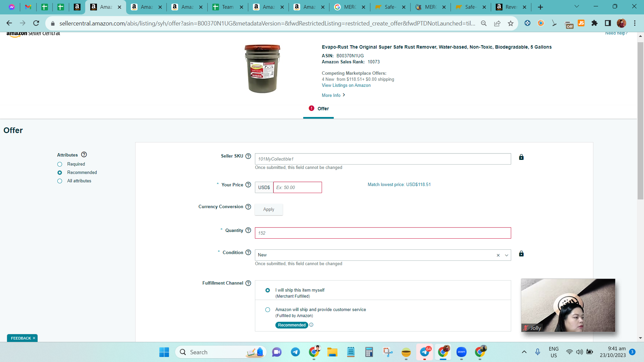Click the Jolly video call thumbnail
644x362 pixels.
[568, 305]
